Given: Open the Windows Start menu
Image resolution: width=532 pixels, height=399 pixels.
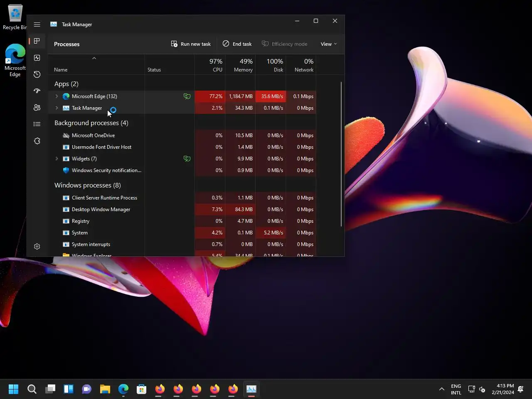Looking at the screenshot, I should tap(14, 389).
